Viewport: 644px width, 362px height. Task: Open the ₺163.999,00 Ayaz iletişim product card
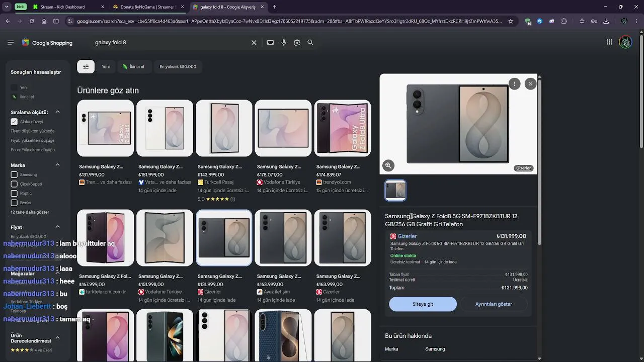click(x=283, y=256)
